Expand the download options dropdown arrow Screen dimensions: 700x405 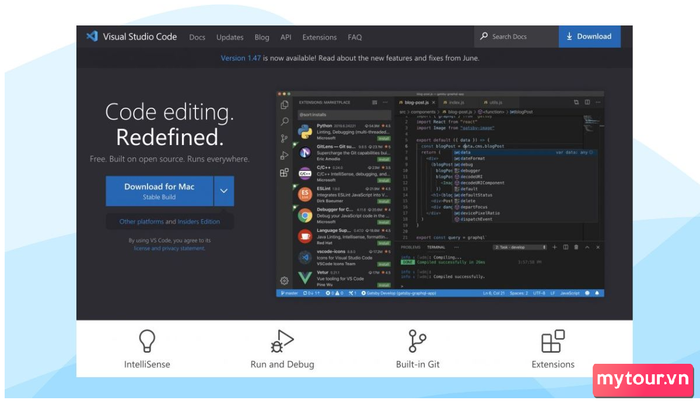[x=224, y=191]
